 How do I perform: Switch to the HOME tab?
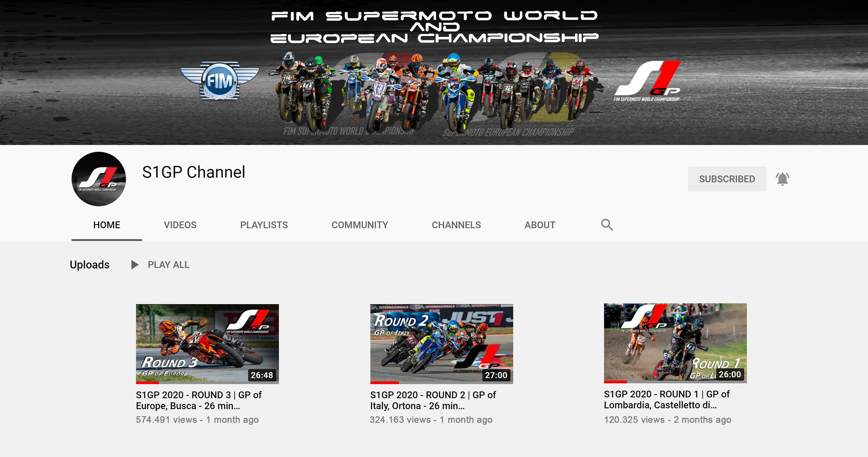(x=107, y=225)
